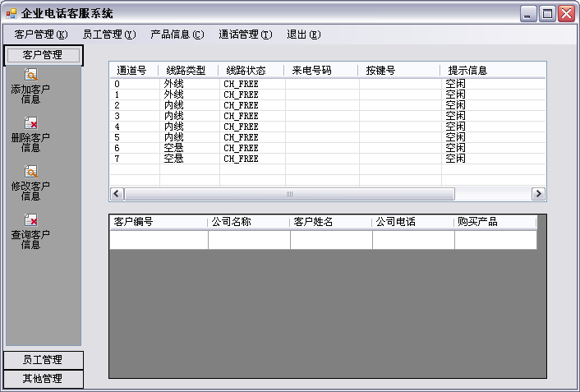
Task: Click the horizontal scrollbar thumb in channel list
Action: [290, 194]
